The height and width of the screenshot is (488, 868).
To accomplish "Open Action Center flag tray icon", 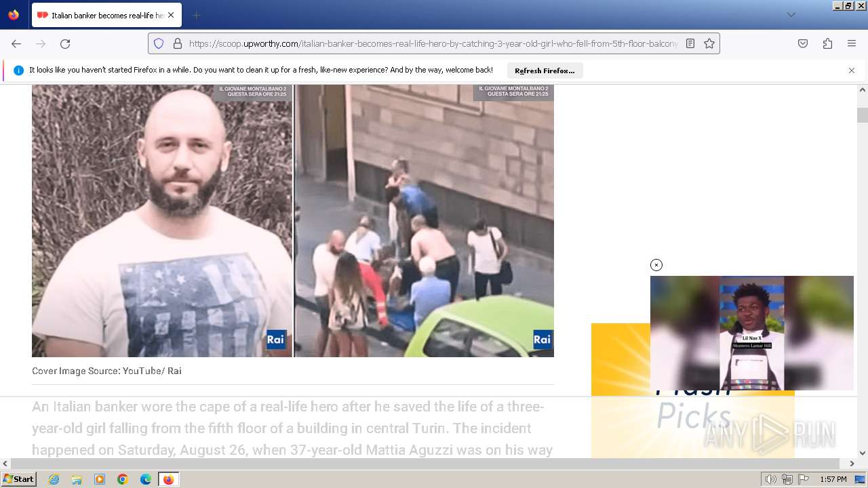I will pos(804,479).
